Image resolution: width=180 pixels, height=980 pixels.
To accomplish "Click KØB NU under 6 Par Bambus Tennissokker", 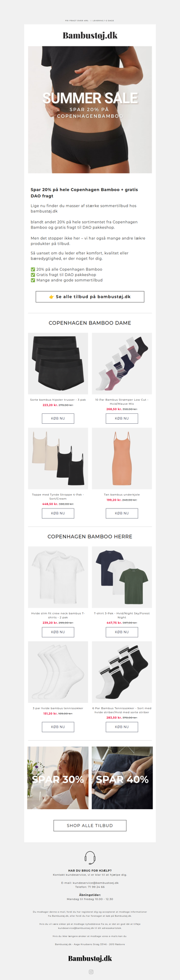I will 122,727.
